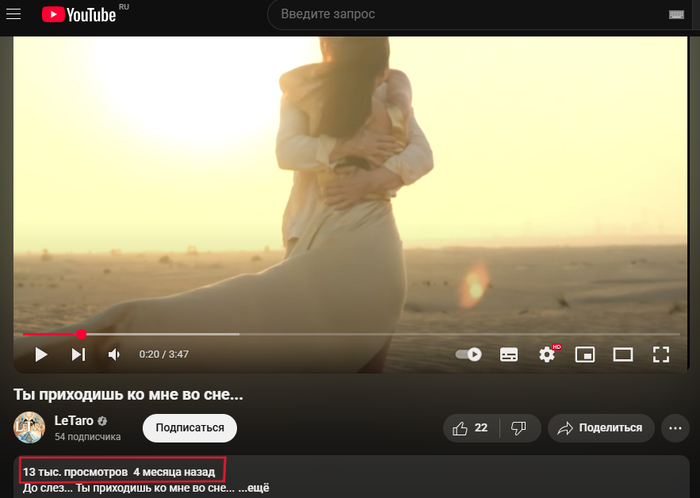
Task: Skip to the next video
Action: [x=78, y=354]
